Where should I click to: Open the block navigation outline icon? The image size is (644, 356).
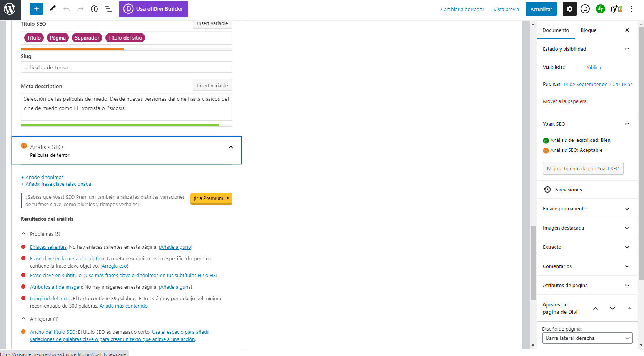point(108,9)
